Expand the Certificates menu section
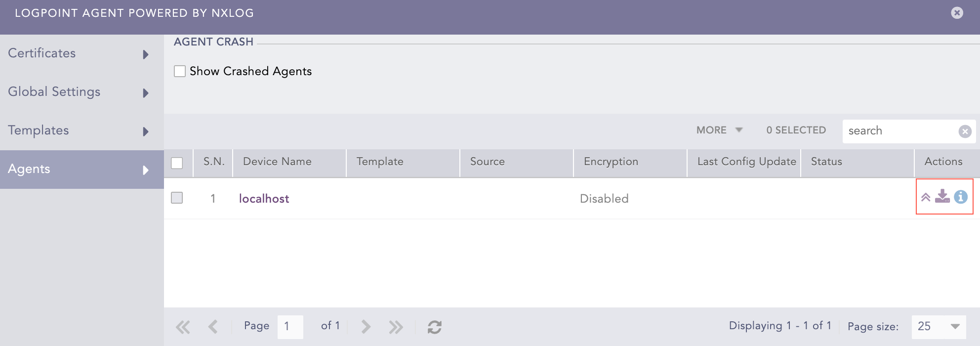This screenshot has height=346, width=980. (79, 53)
